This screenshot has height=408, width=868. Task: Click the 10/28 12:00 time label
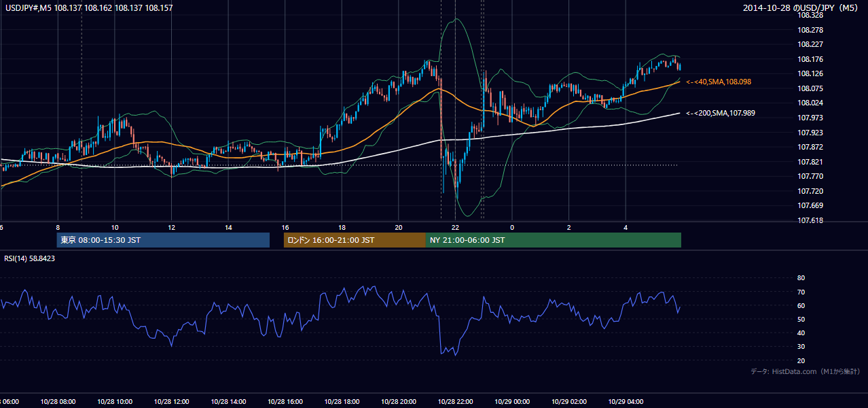[171, 401]
